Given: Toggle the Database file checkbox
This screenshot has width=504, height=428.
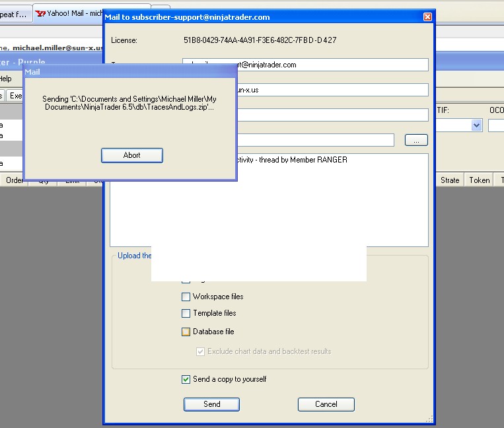Looking at the screenshot, I should pyautogui.click(x=186, y=332).
